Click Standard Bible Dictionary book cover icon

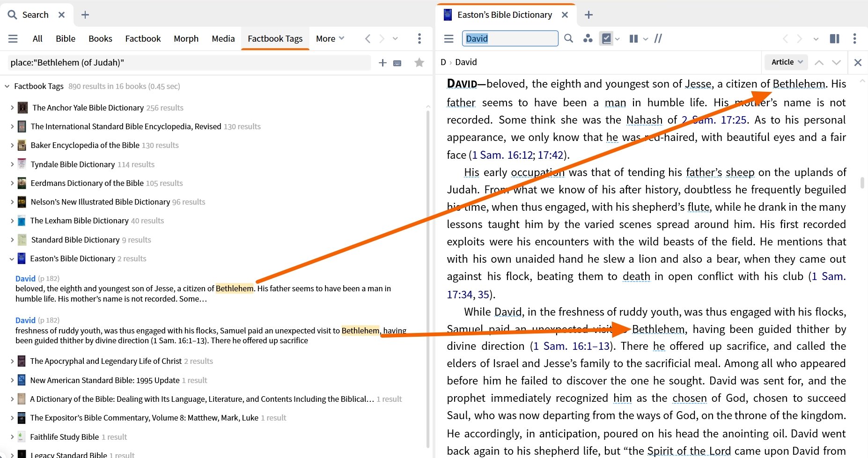pyautogui.click(x=22, y=240)
